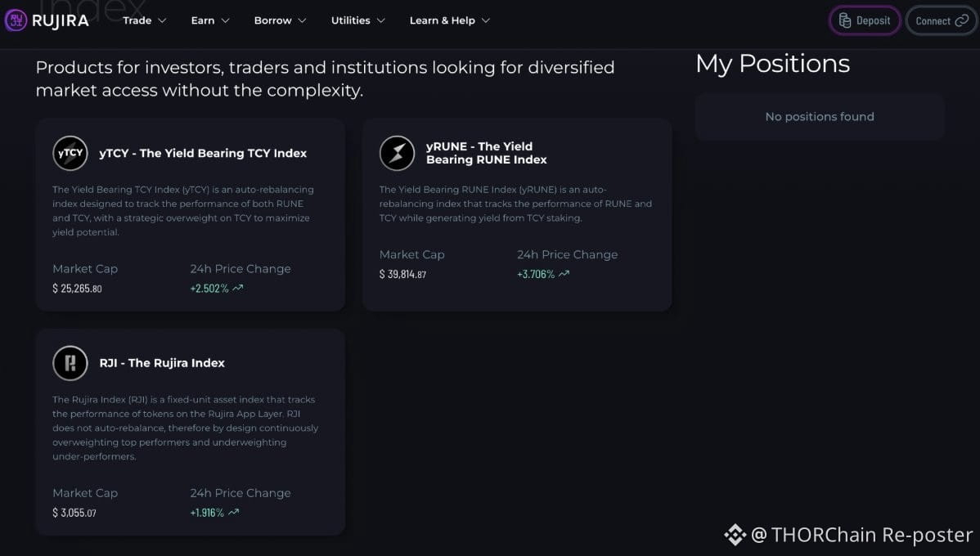
Task: Select the yRUNE lightning bolt icon
Action: click(397, 153)
